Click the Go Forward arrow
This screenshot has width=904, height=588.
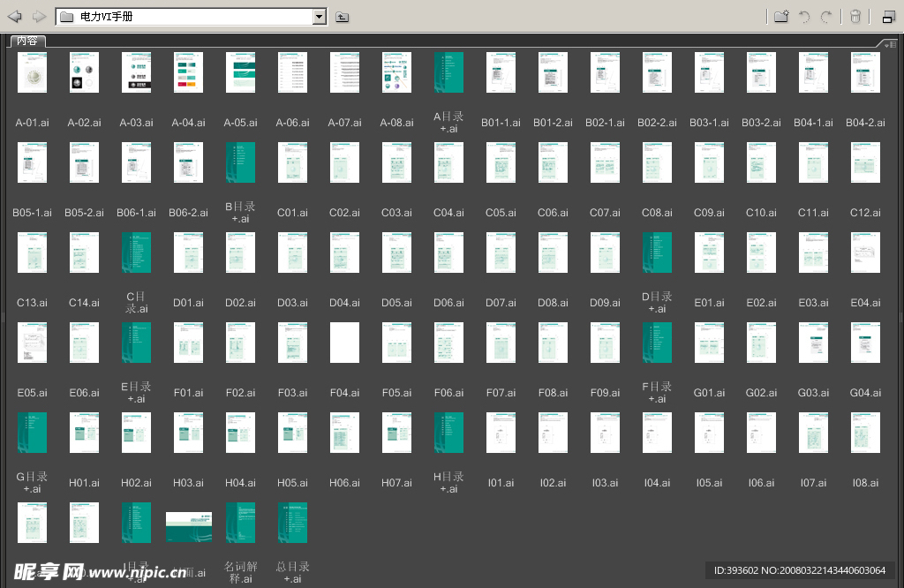tap(39, 17)
